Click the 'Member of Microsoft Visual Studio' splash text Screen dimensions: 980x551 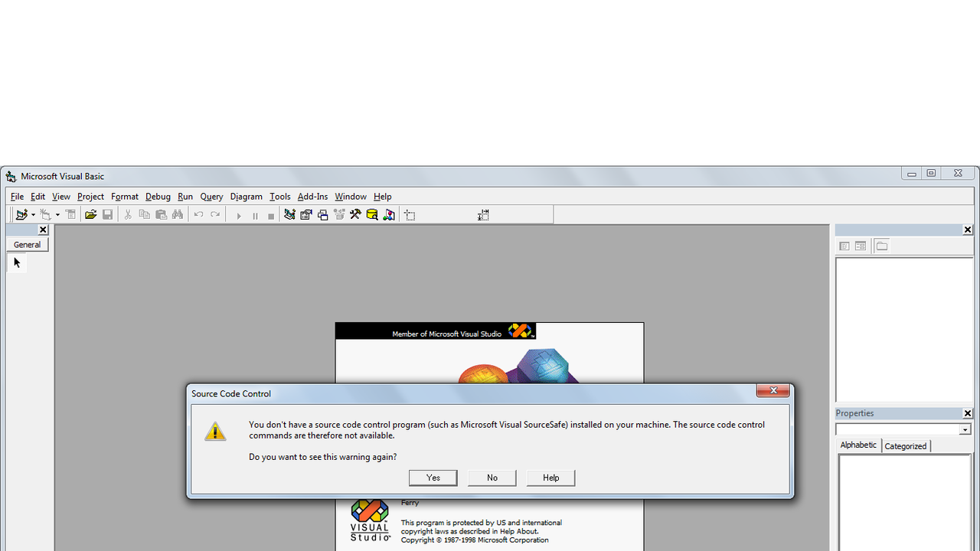[447, 334]
